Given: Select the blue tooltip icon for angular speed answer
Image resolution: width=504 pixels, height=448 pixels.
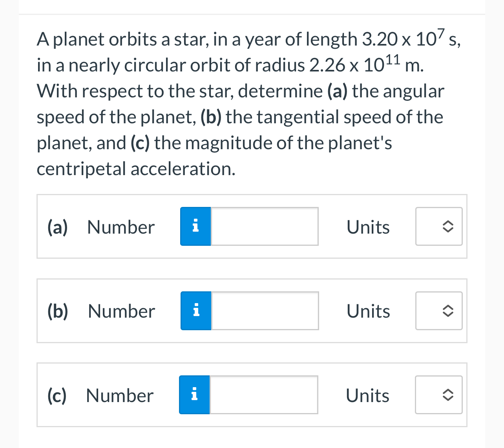Looking at the screenshot, I should click(x=195, y=226).
